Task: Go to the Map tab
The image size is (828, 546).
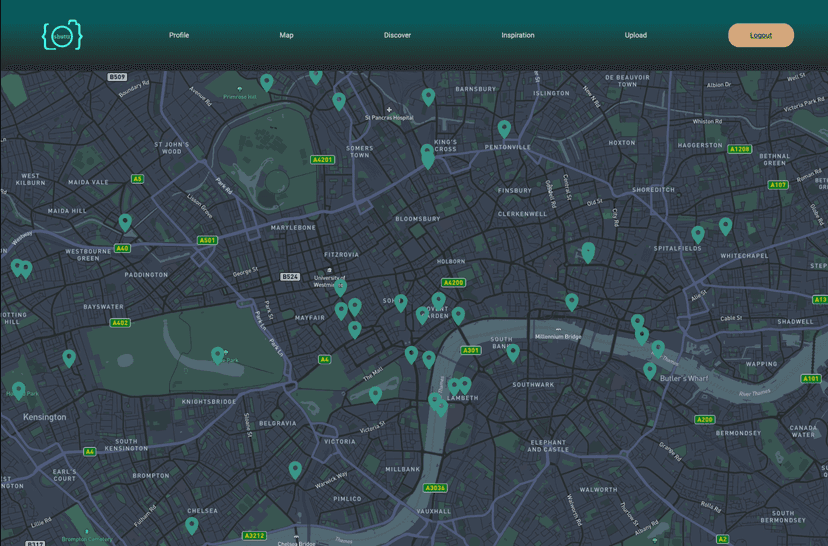Action: pos(286,35)
